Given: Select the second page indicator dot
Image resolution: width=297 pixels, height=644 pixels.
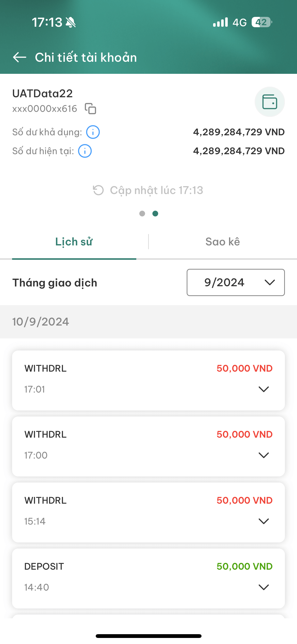Looking at the screenshot, I should coord(155,214).
